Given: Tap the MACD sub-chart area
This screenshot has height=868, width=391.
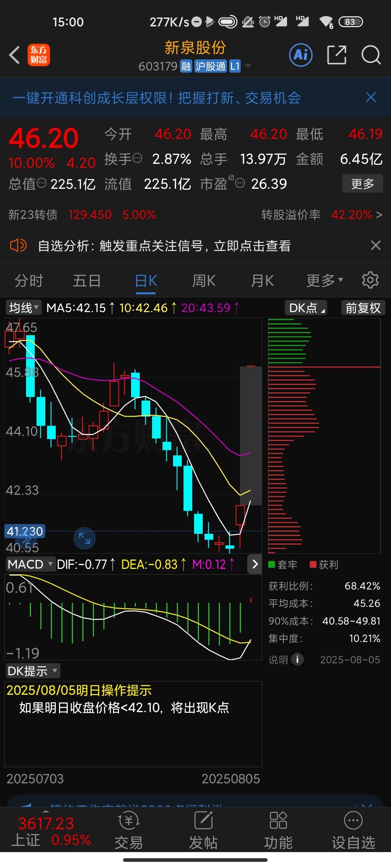Looking at the screenshot, I should [x=133, y=617].
